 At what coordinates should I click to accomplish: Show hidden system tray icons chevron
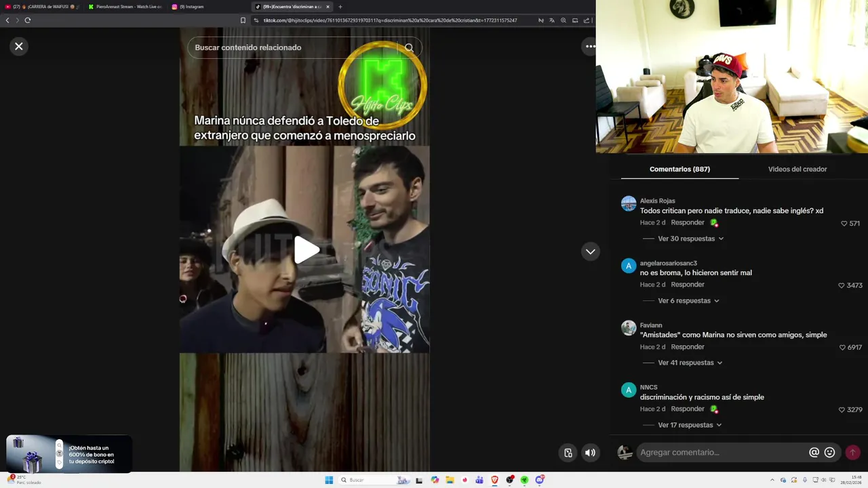click(x=772, y=480)
